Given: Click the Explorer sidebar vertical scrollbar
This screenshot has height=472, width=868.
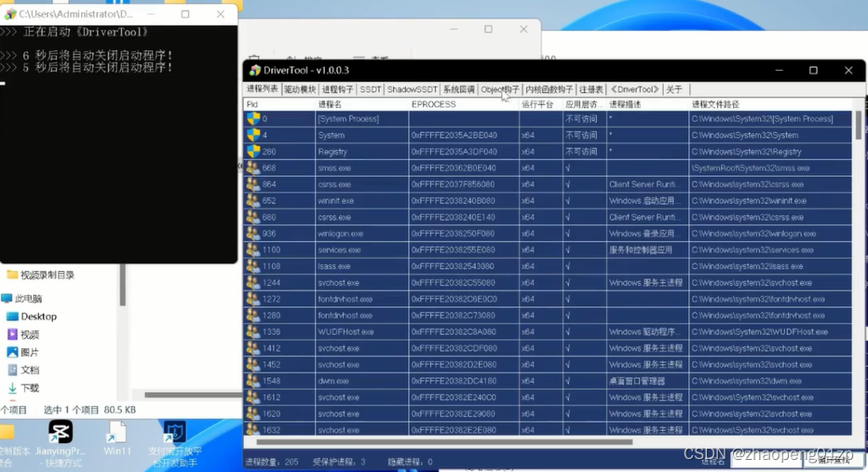Looking at the screenshot, I should tap(122, 285).
